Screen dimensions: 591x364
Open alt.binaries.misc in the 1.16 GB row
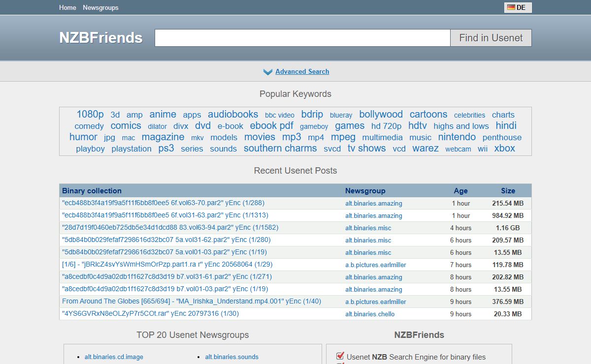tap(368, 228)
